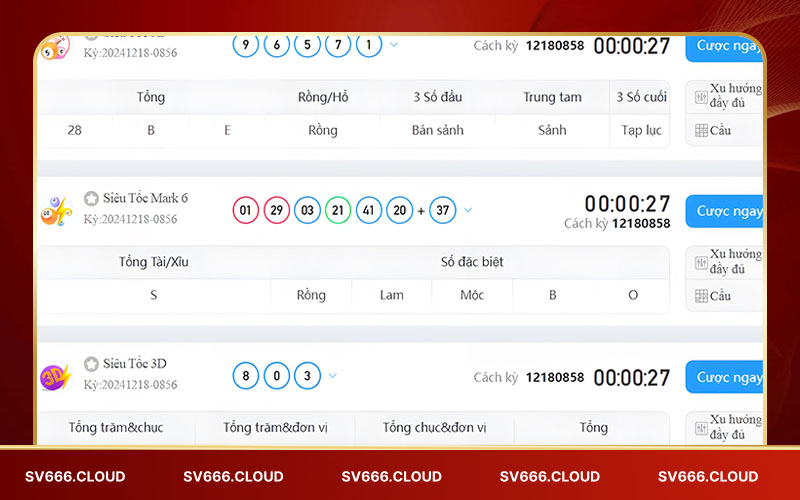Click the Lam cell in Mark 6 table

pyautogui.click(x=391, y=295)
